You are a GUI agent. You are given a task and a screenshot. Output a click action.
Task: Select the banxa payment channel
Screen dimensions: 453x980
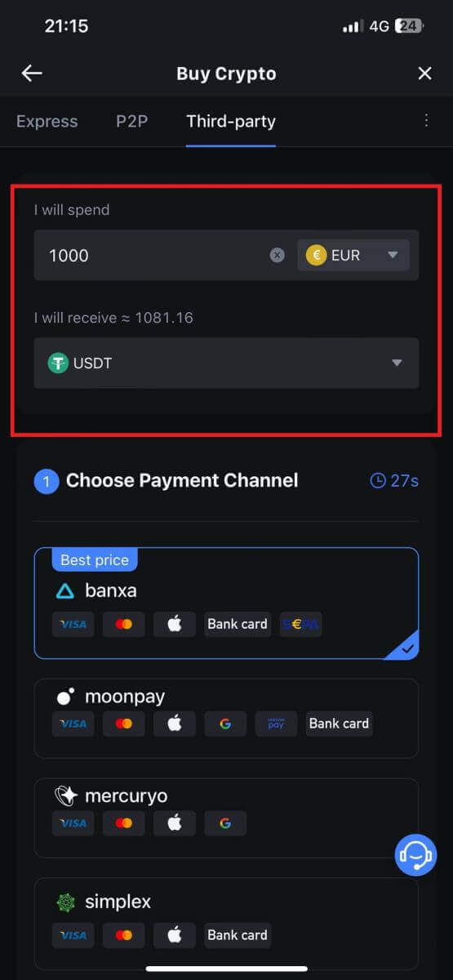tap(226, 603)
